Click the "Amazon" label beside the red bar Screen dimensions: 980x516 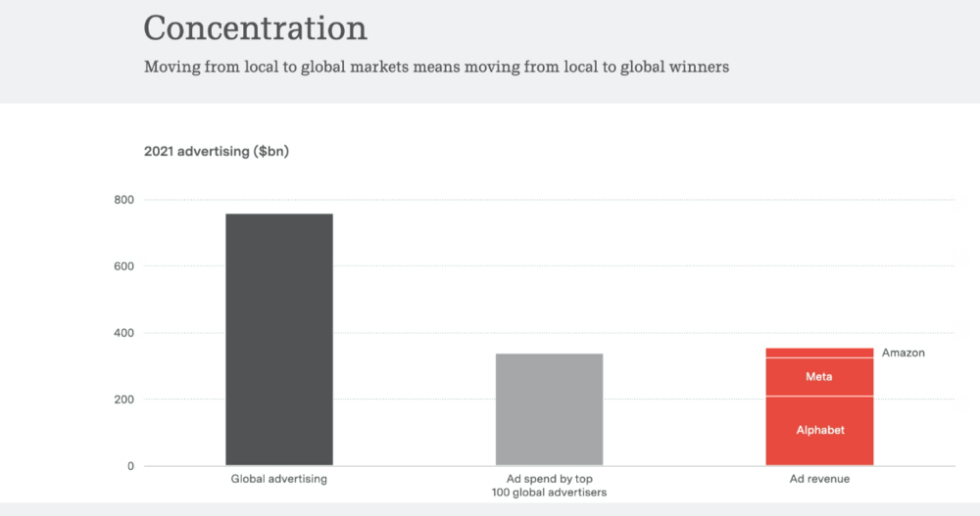tap(903, 352)
